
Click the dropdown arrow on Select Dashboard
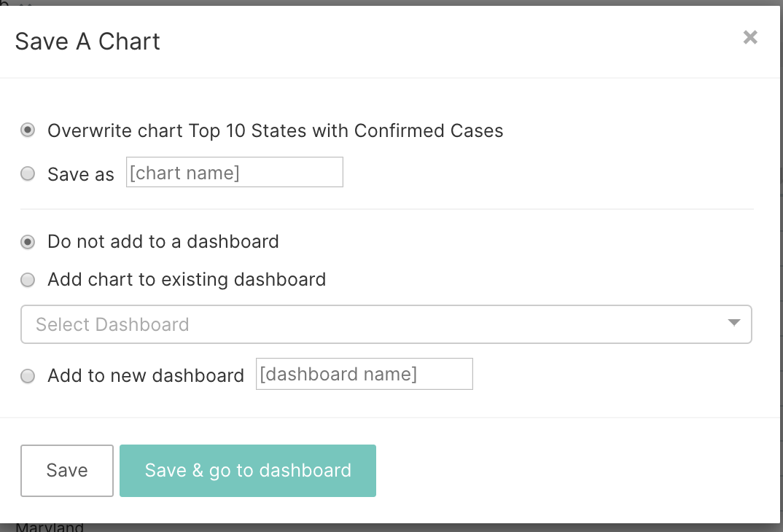734,324
